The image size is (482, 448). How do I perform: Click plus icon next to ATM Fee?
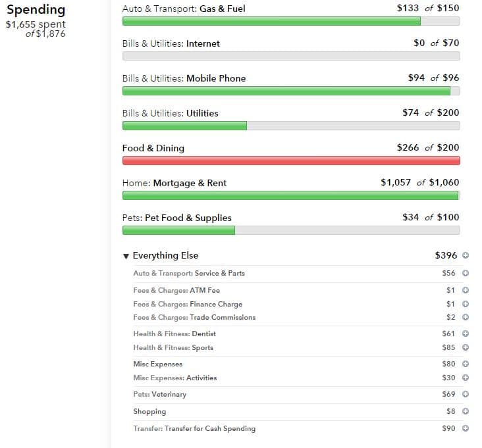coord(466,290)
